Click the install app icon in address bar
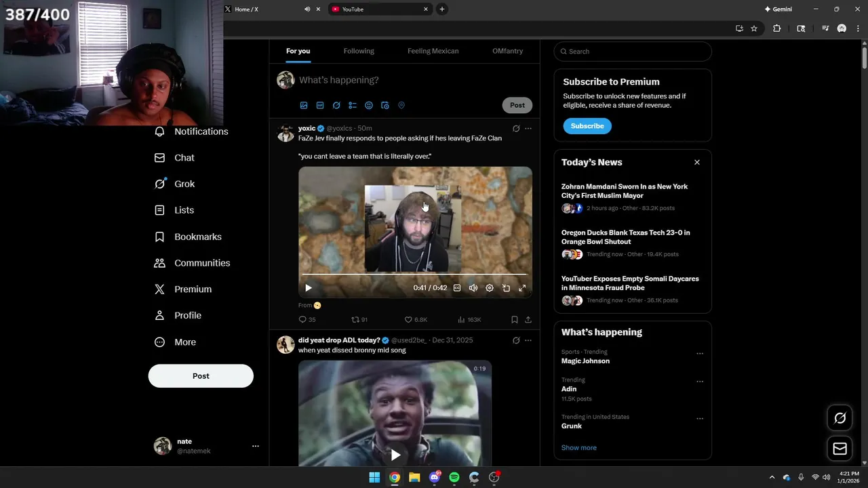The height and width of the screenshot is (488, 868). [739, 28]
